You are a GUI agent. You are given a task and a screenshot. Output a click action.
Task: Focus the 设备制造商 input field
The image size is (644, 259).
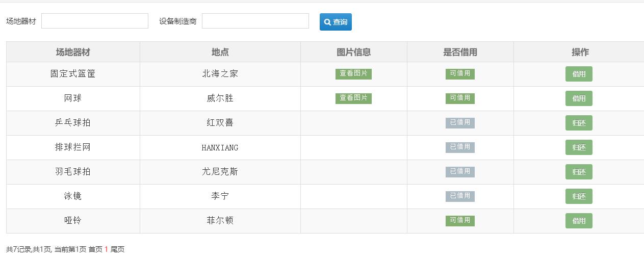[255, 21]
